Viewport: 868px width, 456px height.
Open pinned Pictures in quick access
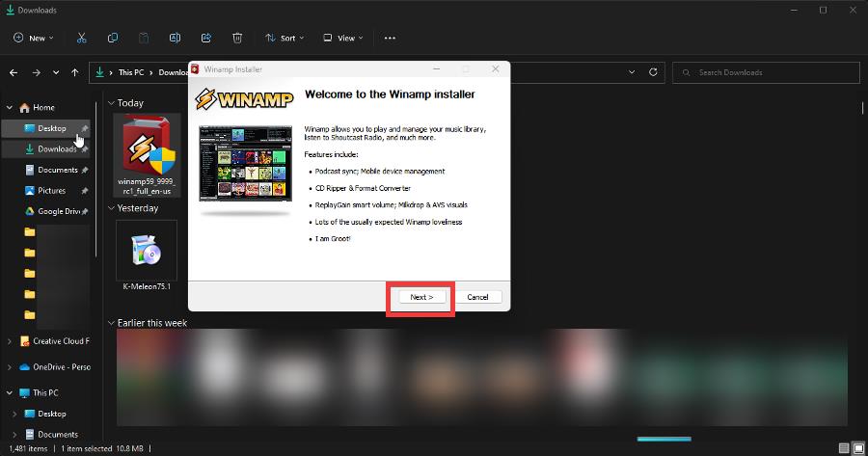[46, 190]
